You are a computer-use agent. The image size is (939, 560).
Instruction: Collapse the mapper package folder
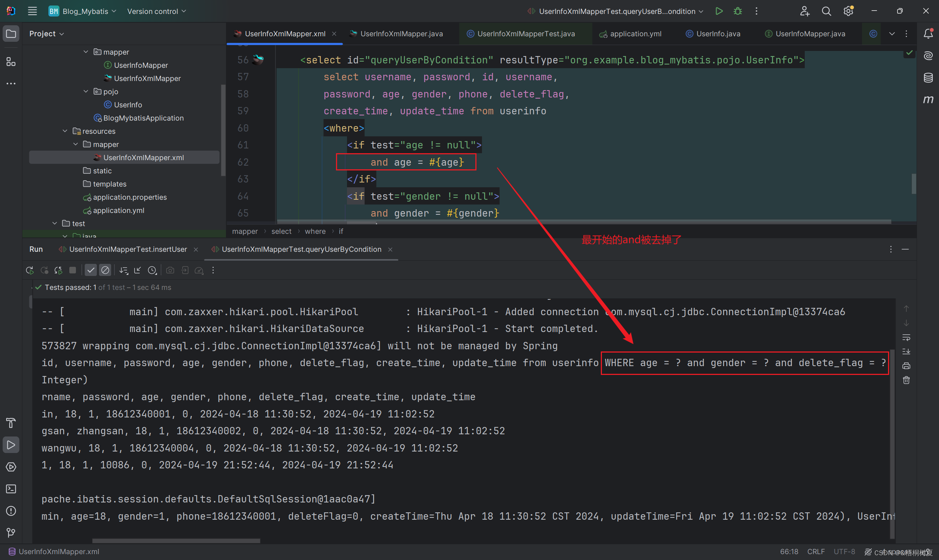(86, 52)
